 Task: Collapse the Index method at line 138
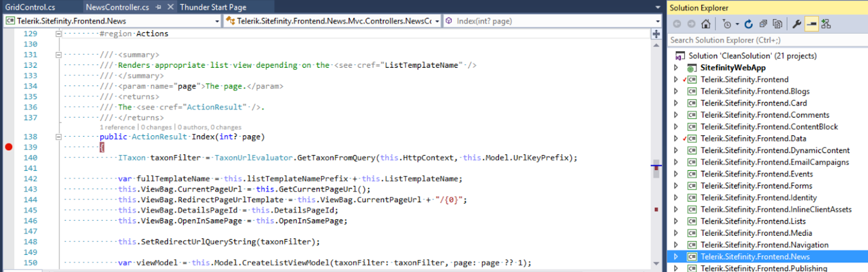[x=58, y=137]
